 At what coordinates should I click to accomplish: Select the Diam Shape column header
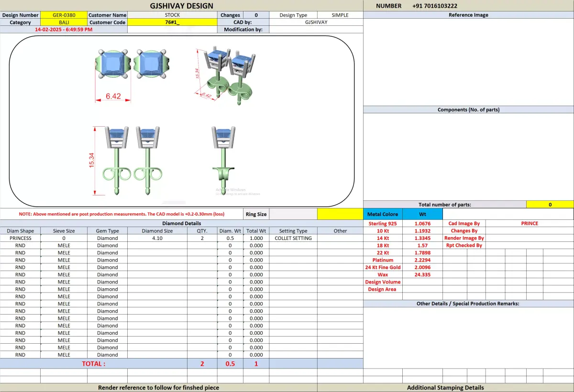pyautogui.click(x=21, y=231)
